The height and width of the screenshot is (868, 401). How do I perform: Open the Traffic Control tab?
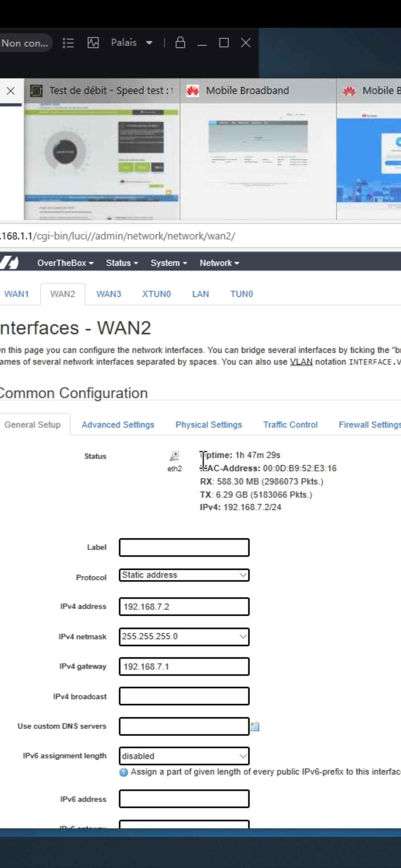(x=290, y=425)
